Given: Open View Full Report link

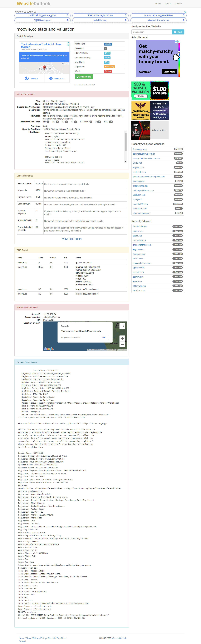Looking at the screenshot, I should point(72,239).
